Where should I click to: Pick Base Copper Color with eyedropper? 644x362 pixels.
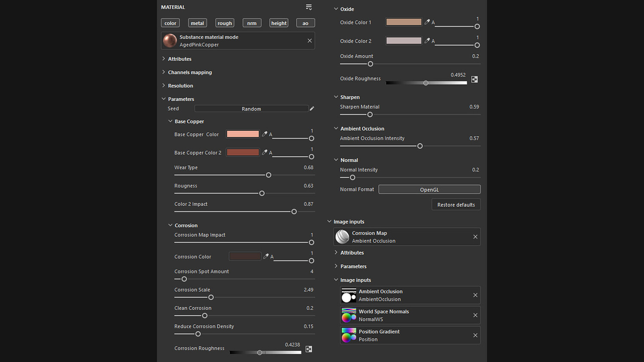click(x=264, y=134)
